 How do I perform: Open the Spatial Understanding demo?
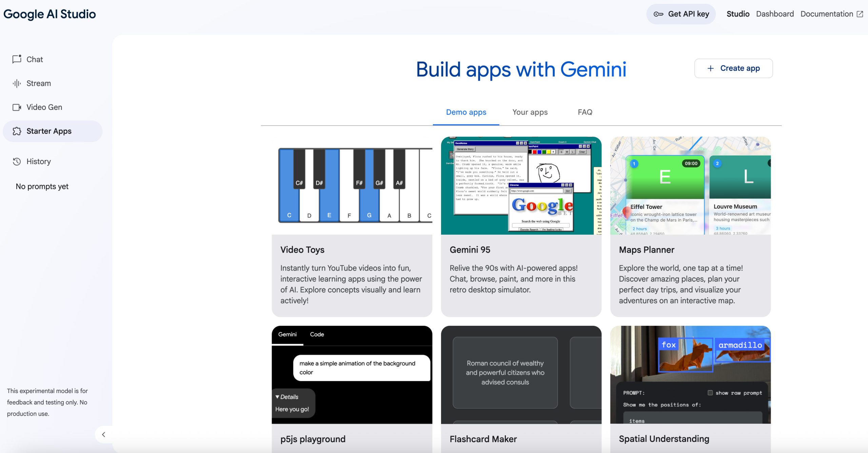click(690, 390)
